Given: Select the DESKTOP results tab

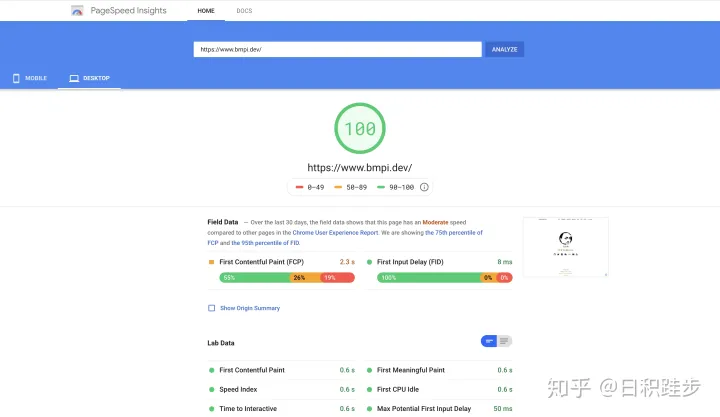Looking at the screenshot, I should [89, 78].
